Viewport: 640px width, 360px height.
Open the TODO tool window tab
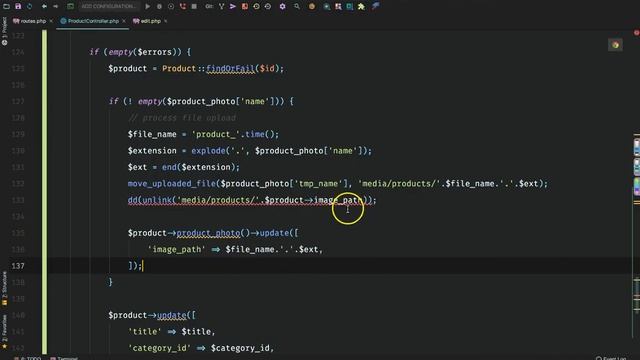coord(29,358)
